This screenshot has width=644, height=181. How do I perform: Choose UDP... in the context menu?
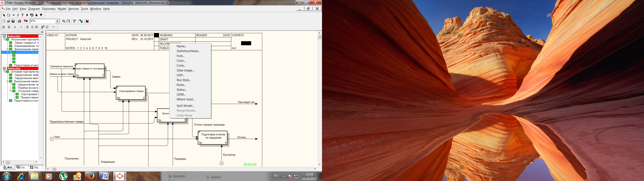190,75
